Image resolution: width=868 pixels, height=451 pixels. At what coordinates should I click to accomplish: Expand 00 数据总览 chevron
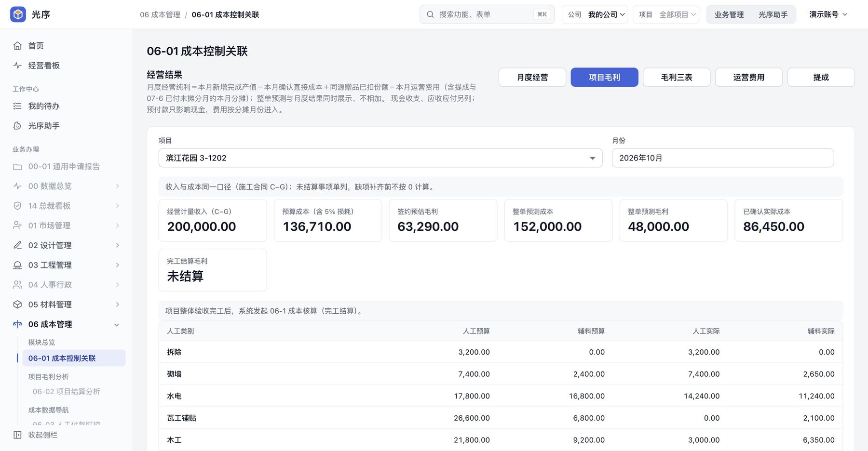click(x=117, y=186)
